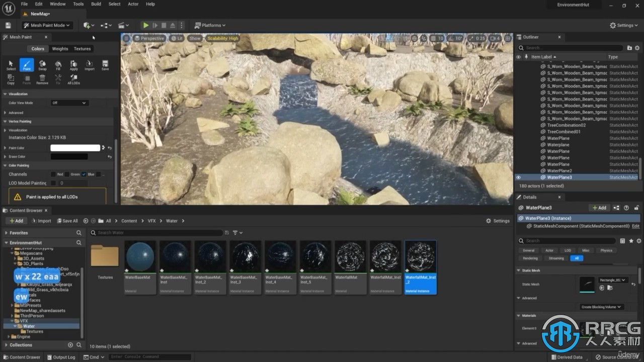Screen dimensions: 644x362
Task: Click Save All button
Action: pyautogui.click(x=67, y=221)
